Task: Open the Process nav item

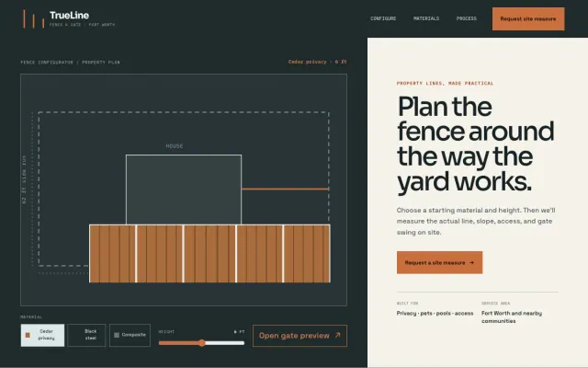Action: click(x=467, y=18)
